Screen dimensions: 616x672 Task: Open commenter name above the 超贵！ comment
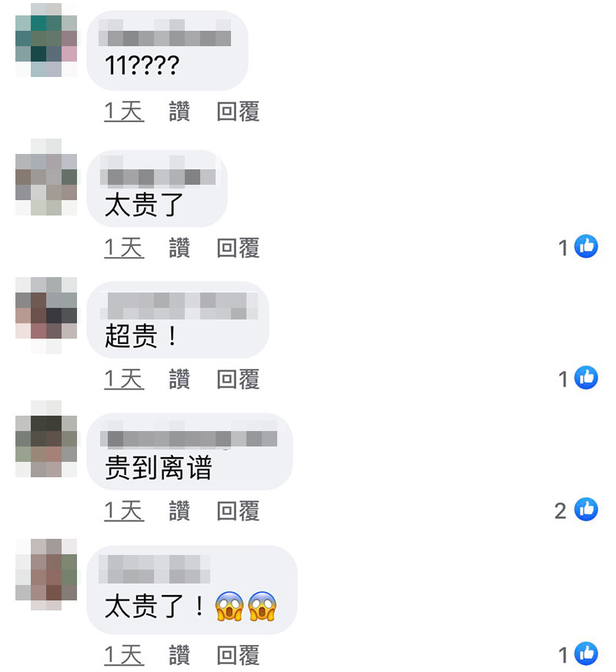click(x=179, y=306)
